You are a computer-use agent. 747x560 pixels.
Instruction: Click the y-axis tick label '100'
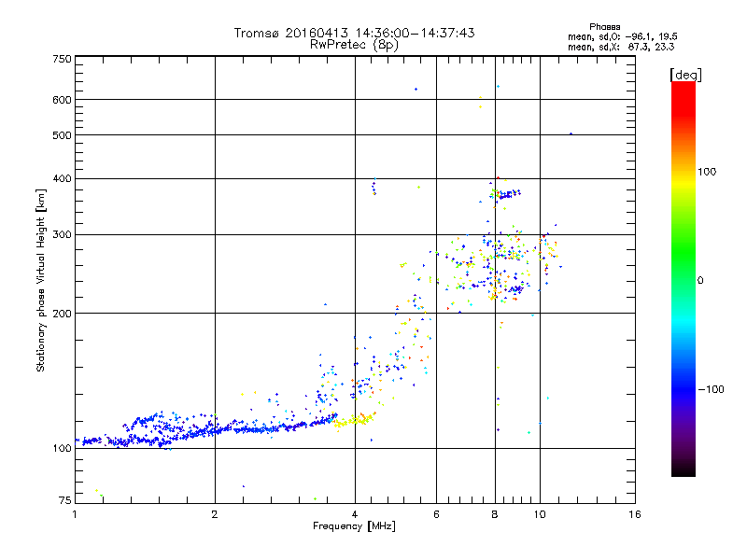[x=62, y=449]
